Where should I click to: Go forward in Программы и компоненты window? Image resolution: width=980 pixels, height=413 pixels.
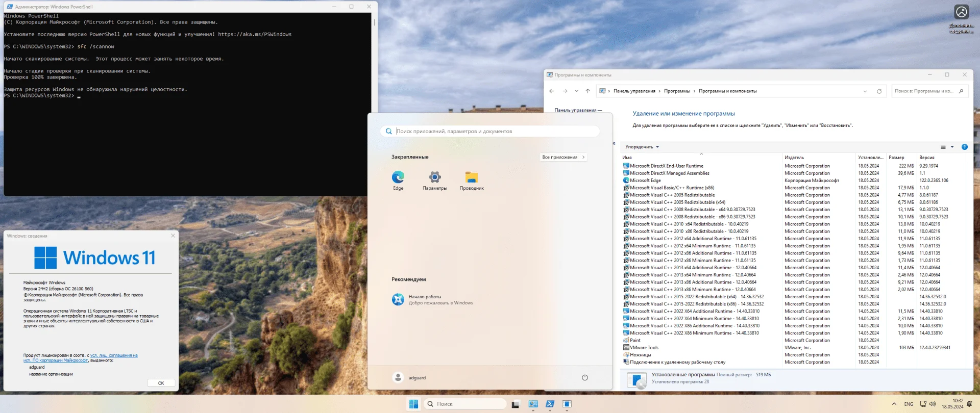(565, 91)
